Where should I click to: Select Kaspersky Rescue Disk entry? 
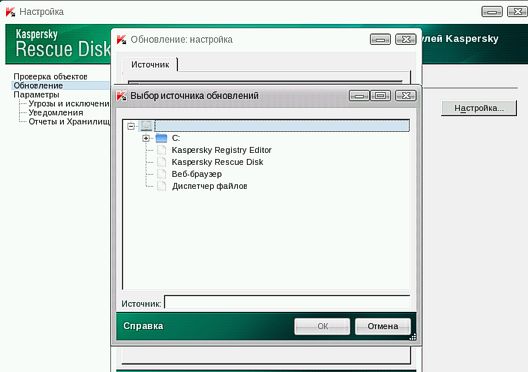tap(217, 162)
